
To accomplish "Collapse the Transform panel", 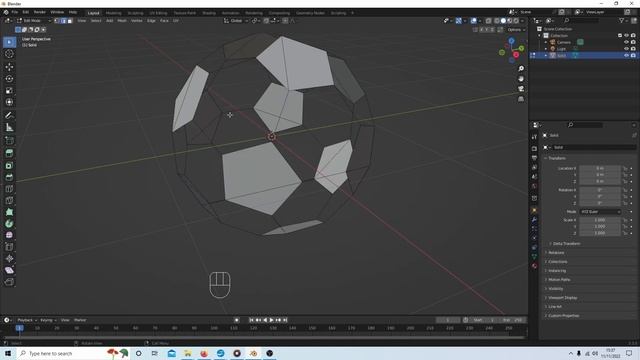I will coord(556,158).
